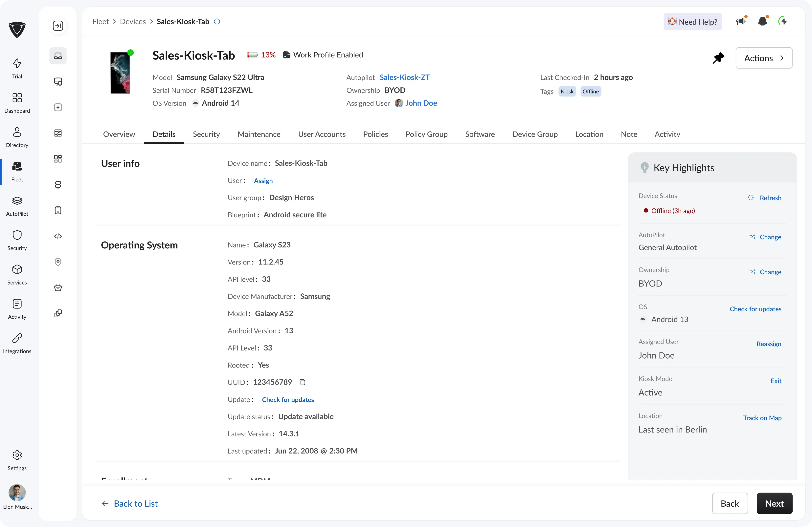
Task: Expand the Actions dropdown menu
Action: coord(764,58)
